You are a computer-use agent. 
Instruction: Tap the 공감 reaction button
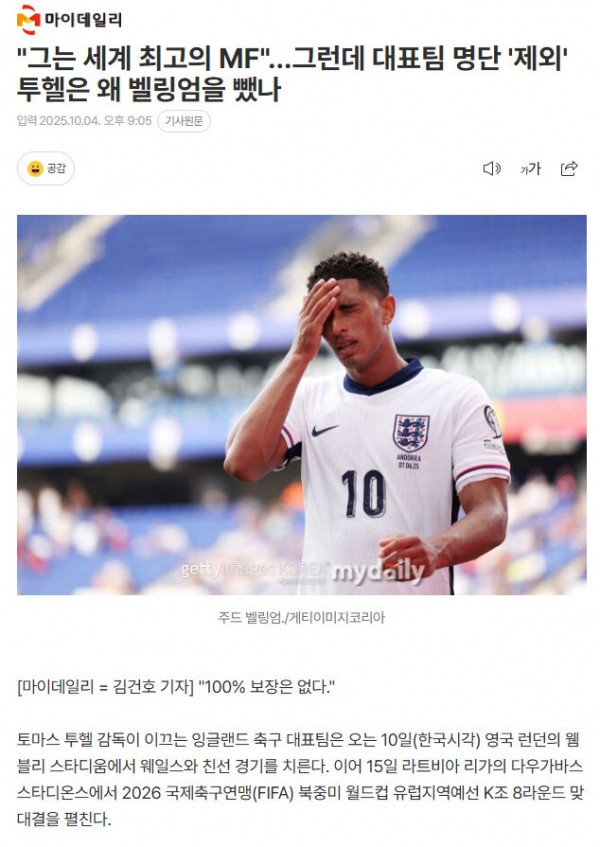[x=46, y=169]
